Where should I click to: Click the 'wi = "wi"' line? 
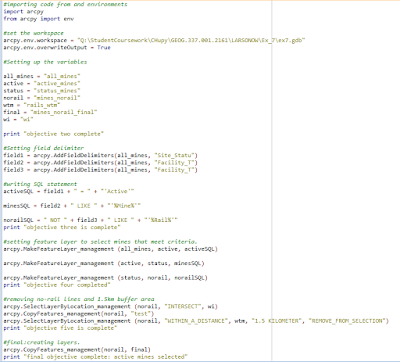point(19,120)
